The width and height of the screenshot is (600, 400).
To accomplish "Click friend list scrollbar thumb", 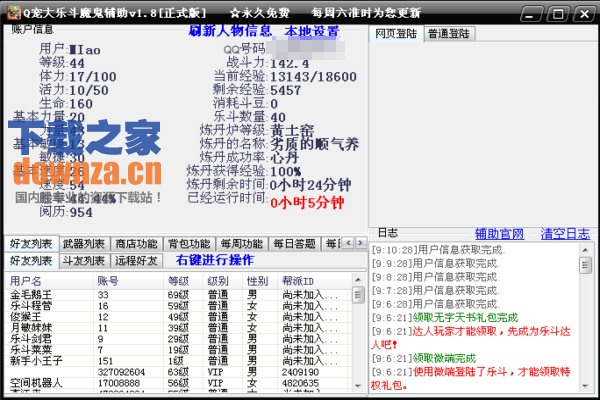I will coord(358,295).
